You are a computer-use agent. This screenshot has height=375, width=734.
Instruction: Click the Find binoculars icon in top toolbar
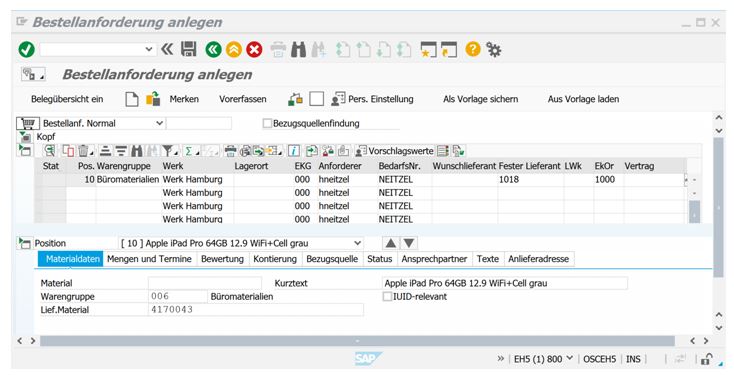(x=298, y=49)
